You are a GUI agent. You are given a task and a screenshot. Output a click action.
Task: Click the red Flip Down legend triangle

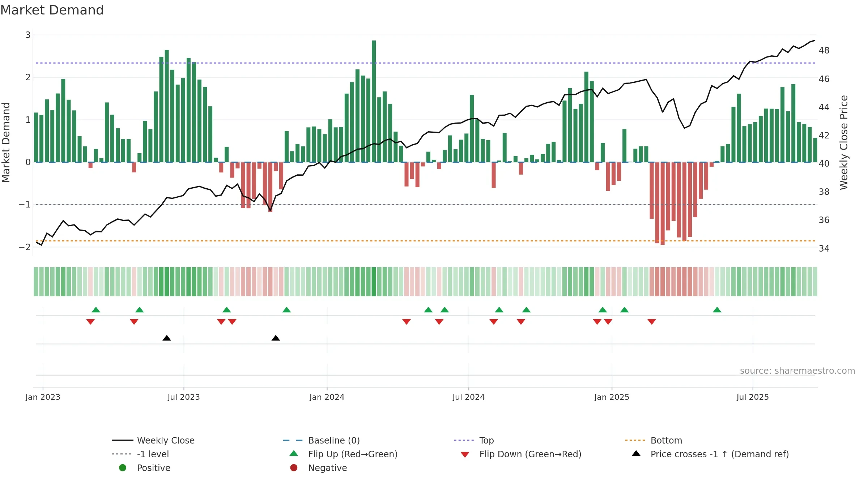coord(465,455)
